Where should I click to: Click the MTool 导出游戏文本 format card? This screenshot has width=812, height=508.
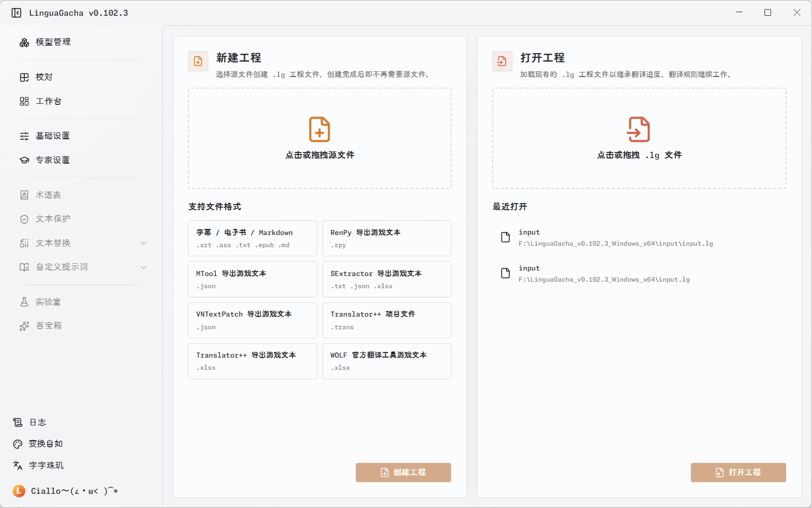[252, 279]
